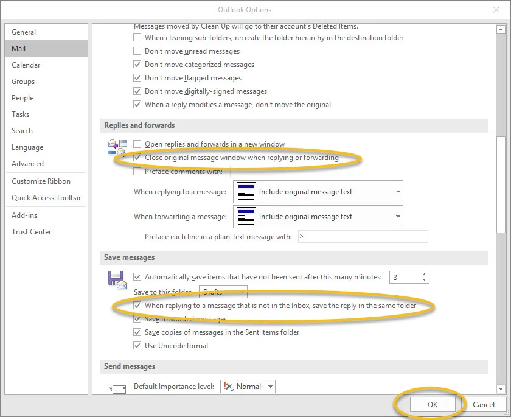Open the When replying to a message dropdown
This screenshot has width=511, height=420.
click(x=398, y=192)
